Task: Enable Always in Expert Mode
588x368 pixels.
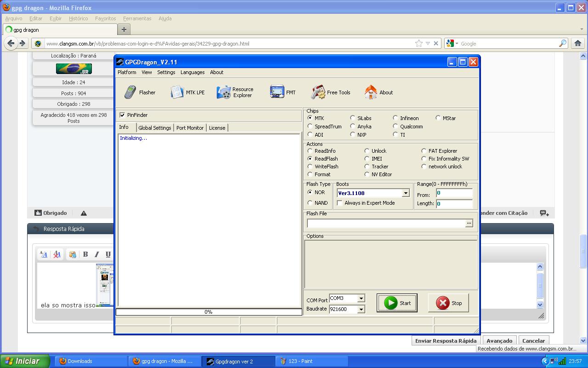Action: 340,203
